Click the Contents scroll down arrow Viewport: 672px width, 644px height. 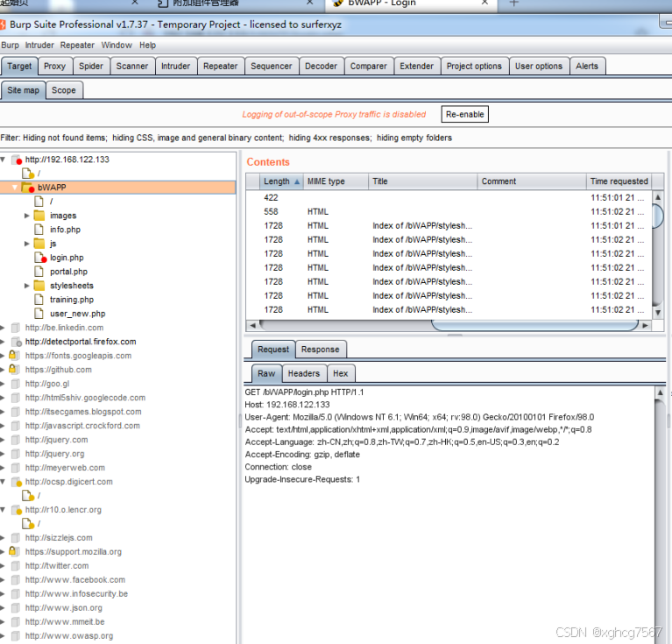658,312
